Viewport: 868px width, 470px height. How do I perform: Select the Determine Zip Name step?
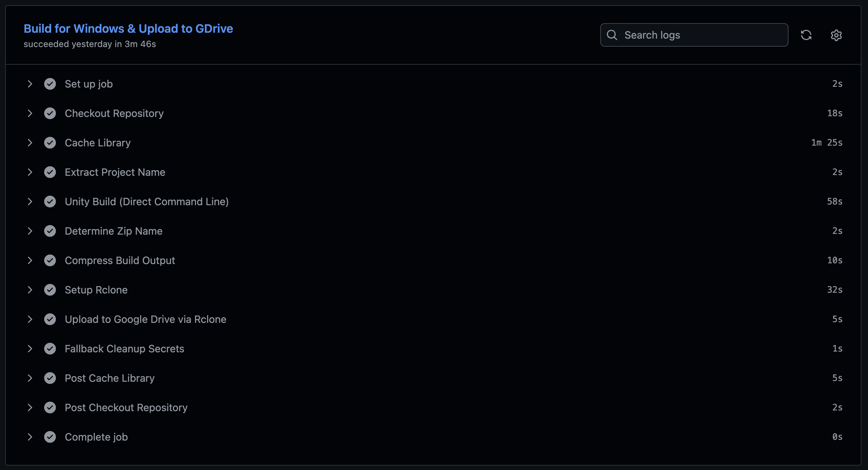[114, 231]
